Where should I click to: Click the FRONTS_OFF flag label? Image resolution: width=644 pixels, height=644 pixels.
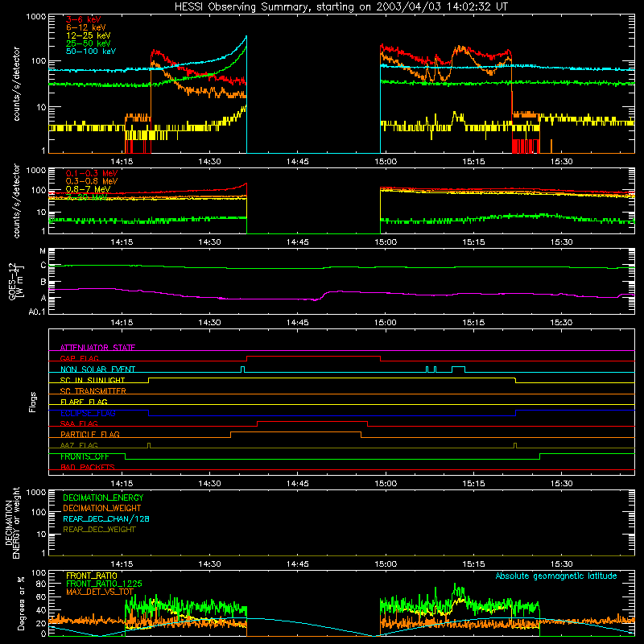[85, 456]
